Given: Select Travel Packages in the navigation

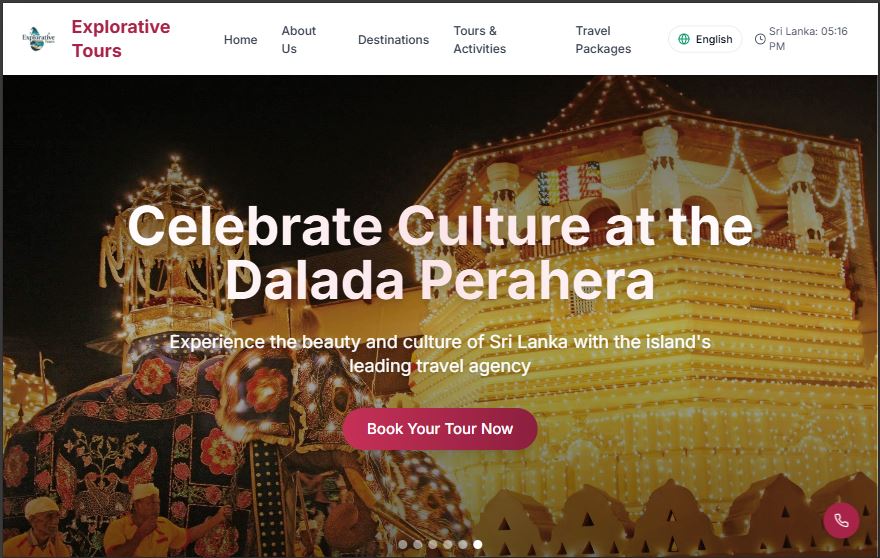Looking at the screenshot, I should click(603, 40).
